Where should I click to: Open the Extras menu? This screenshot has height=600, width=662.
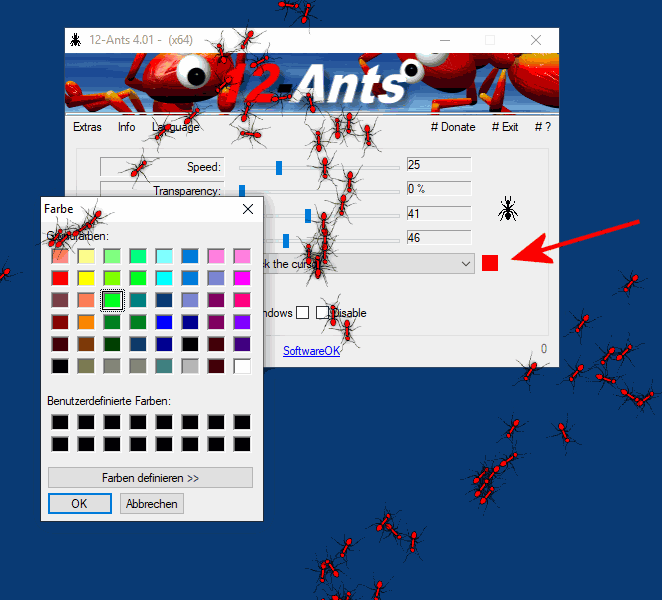pos(87,127)
